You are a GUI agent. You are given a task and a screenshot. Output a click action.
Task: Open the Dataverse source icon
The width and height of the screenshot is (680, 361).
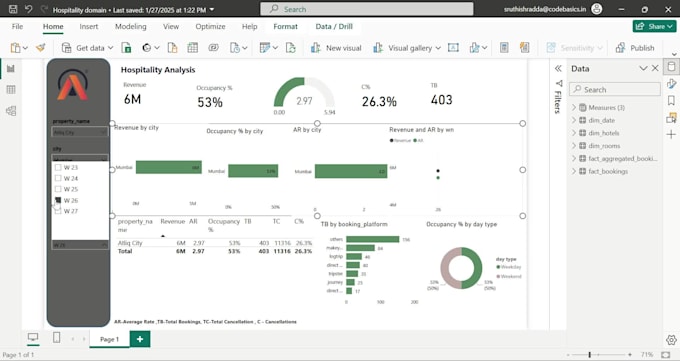213,48
